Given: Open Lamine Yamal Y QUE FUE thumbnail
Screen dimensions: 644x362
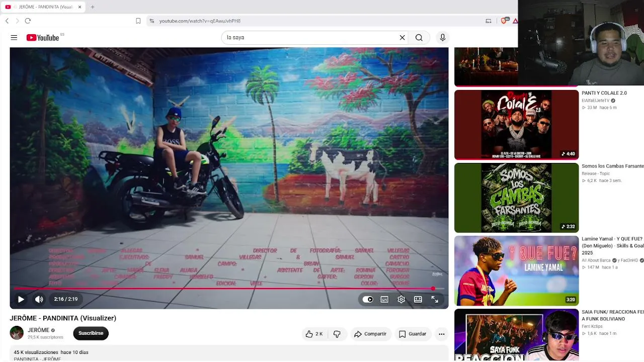Looking at the screenshot, I should [x=516, y=270].
